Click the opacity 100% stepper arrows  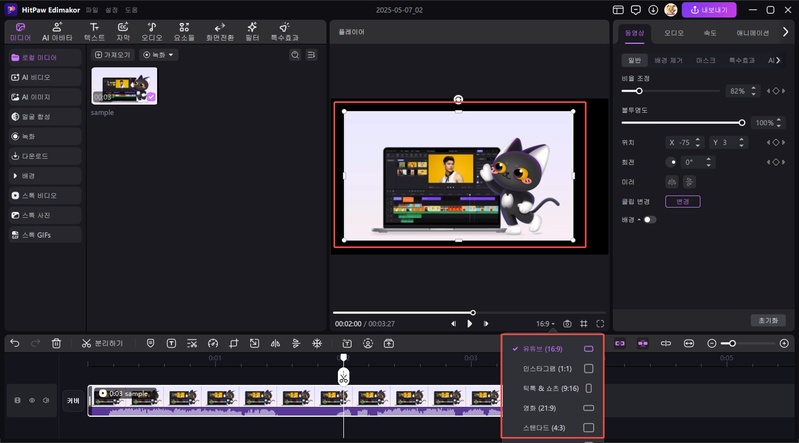779,123
